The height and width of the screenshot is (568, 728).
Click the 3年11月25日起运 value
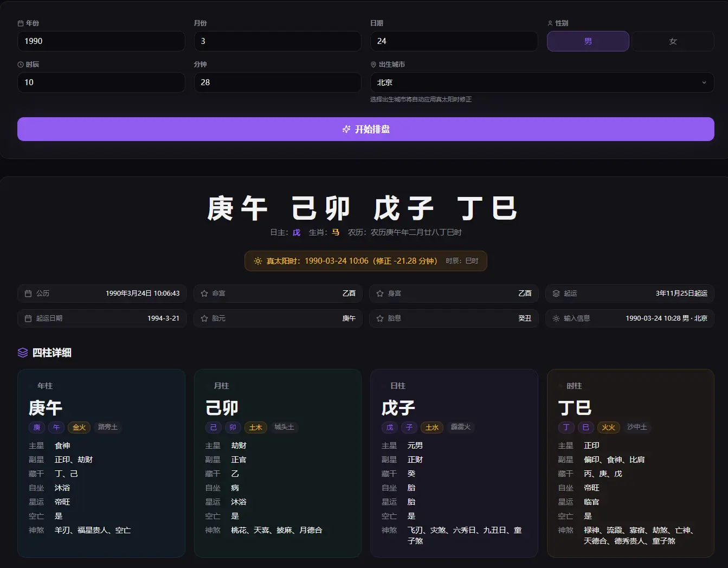(x=682, y=293)
